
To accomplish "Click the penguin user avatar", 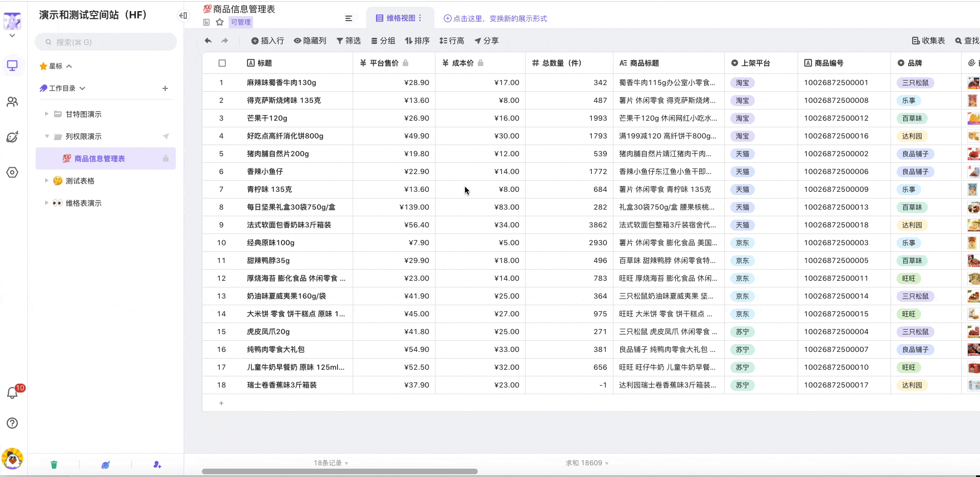I will 12,459.
